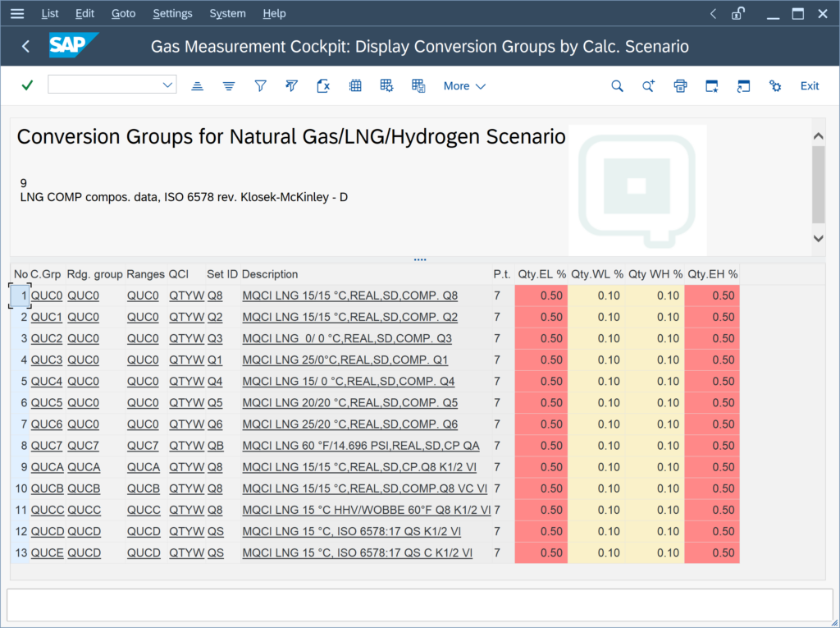Select the red Qty.EH % cell in row 13
840x628 pixels.
[x=712, y=553]
